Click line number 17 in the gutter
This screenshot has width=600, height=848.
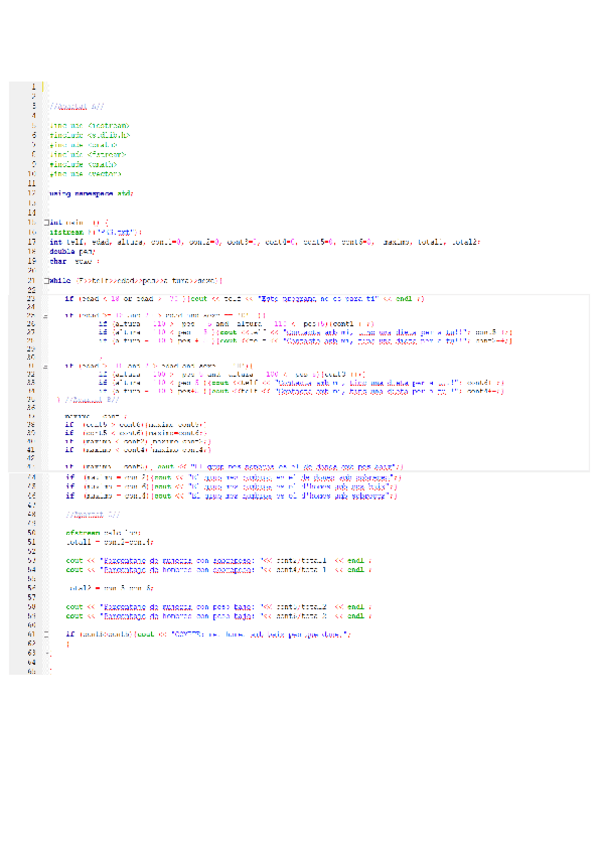[x=33, y=242]
